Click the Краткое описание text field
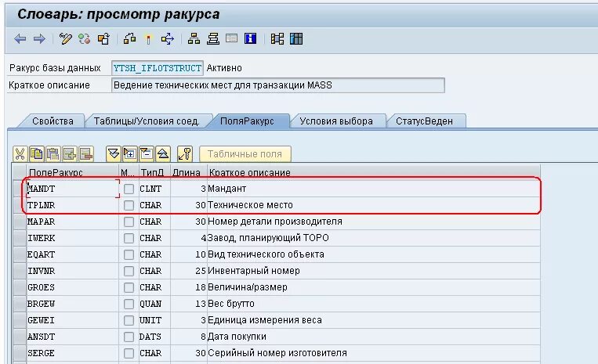This screenshot has height=364, width=598. click(278, 85)
